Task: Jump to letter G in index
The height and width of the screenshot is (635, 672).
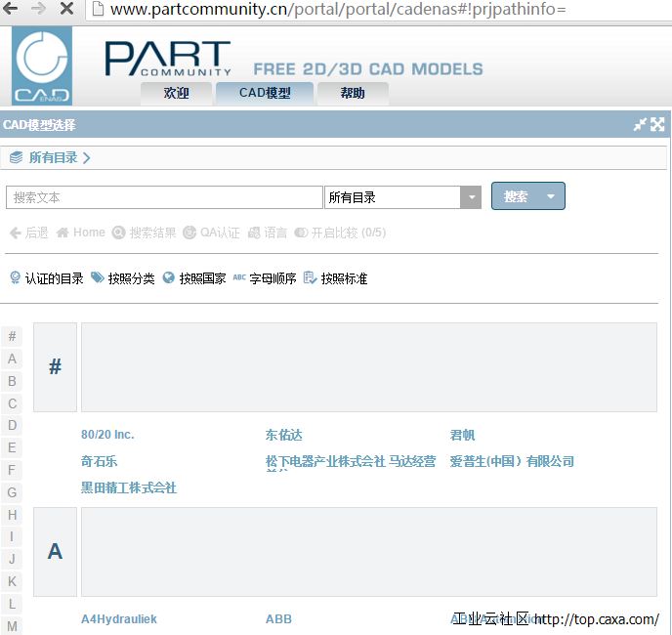Action: point(12,492)
